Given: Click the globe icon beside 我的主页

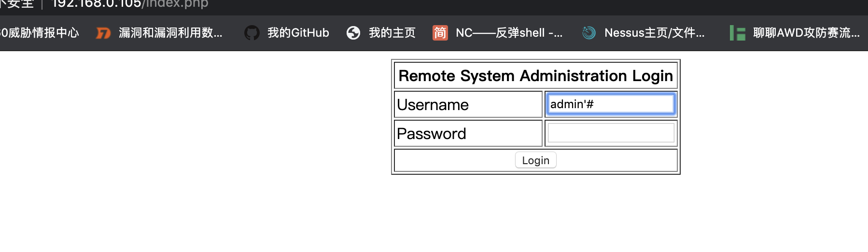Looking at the screenshot, I should [x=353, y=33].
